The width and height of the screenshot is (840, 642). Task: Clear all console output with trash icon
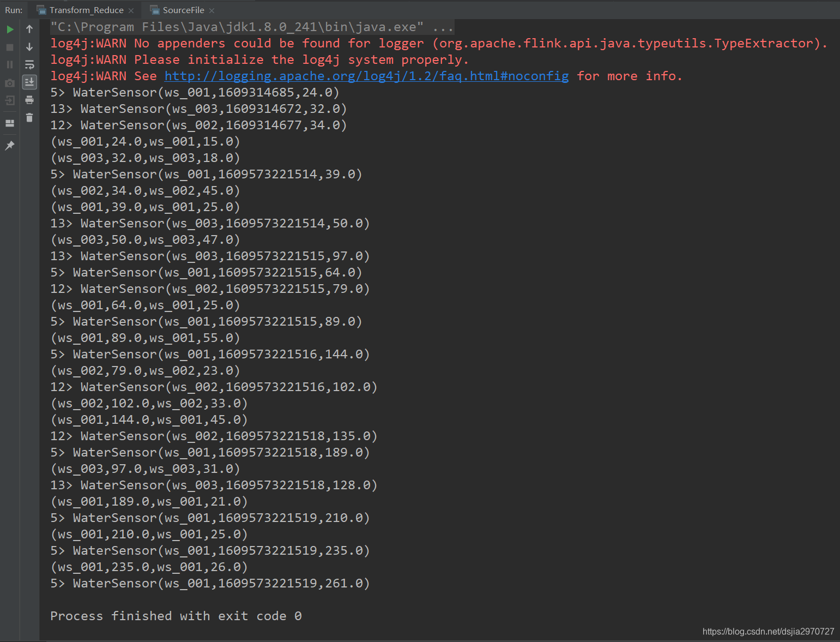pyautogui.click(x=29, y=117)
